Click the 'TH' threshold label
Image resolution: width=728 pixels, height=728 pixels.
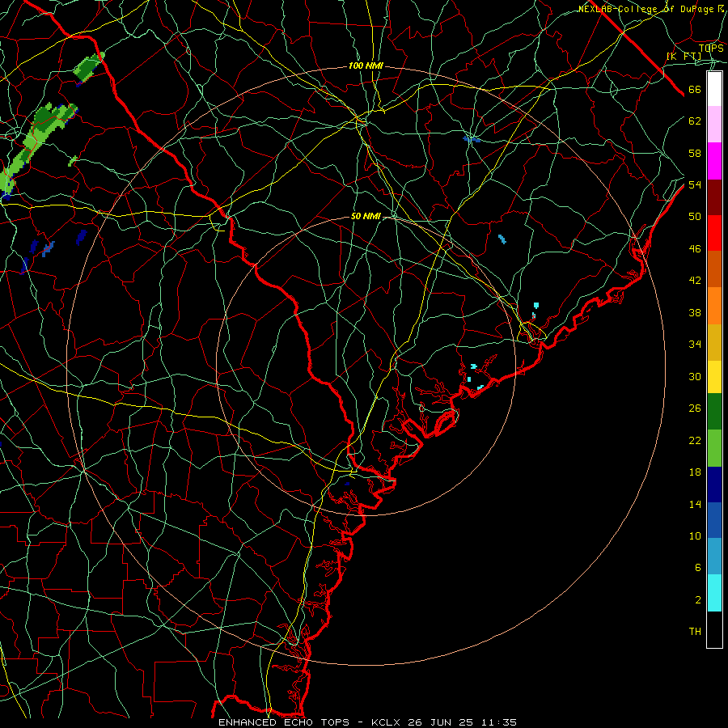695,632
